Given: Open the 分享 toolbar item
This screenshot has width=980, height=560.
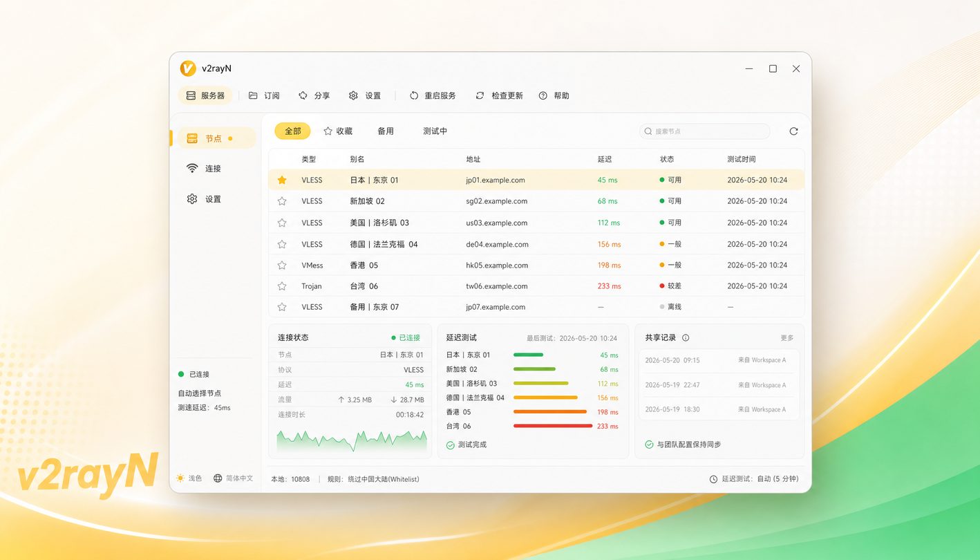Looking at the screenshot, I should (x=314, y=95).
